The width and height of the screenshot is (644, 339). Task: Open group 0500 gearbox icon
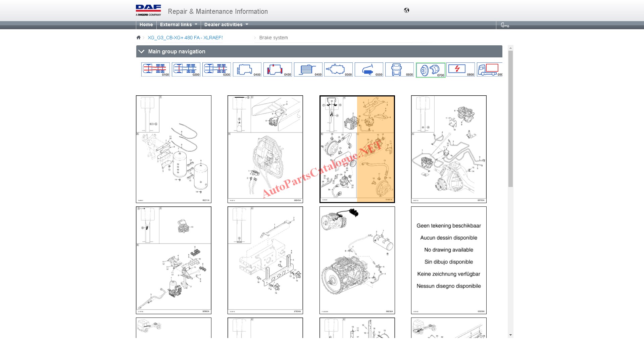click(338, 69)
